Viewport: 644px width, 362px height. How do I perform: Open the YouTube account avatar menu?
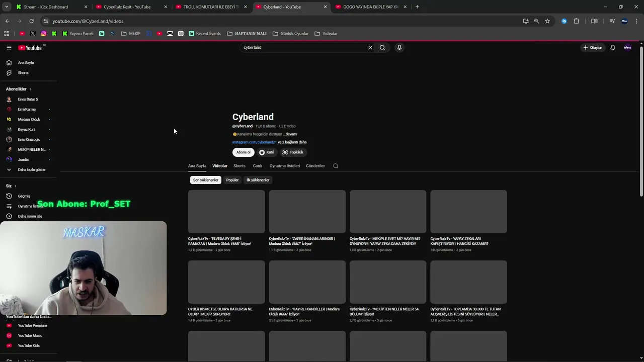pos(627,48)
